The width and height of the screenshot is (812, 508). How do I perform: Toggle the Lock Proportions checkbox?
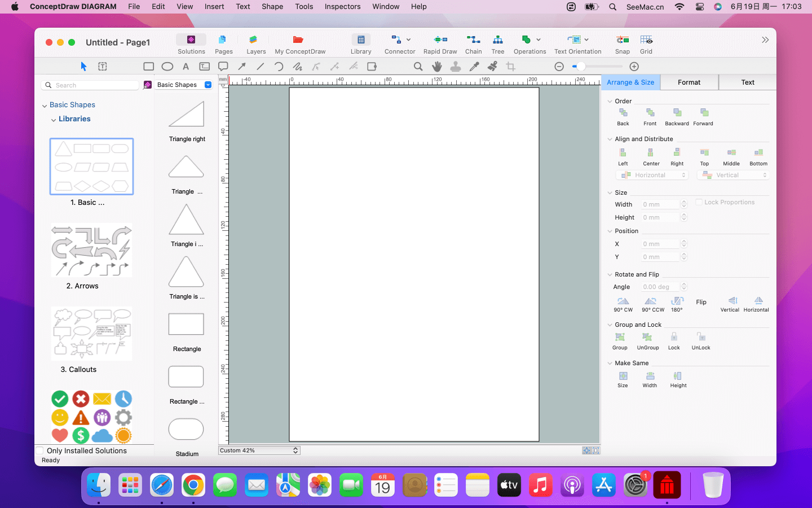click(699, 202)
